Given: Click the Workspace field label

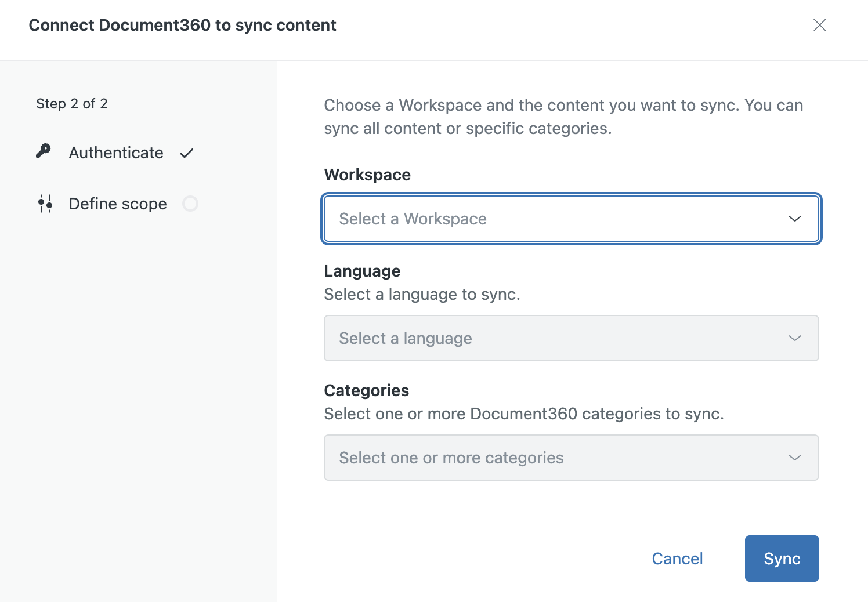Looking at the screenshot, I should (x=367, y=175).
